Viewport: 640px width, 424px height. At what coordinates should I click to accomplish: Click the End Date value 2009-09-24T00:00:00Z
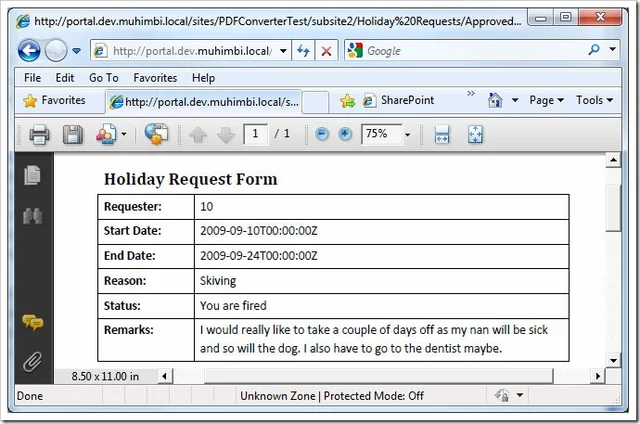point(258,256)
